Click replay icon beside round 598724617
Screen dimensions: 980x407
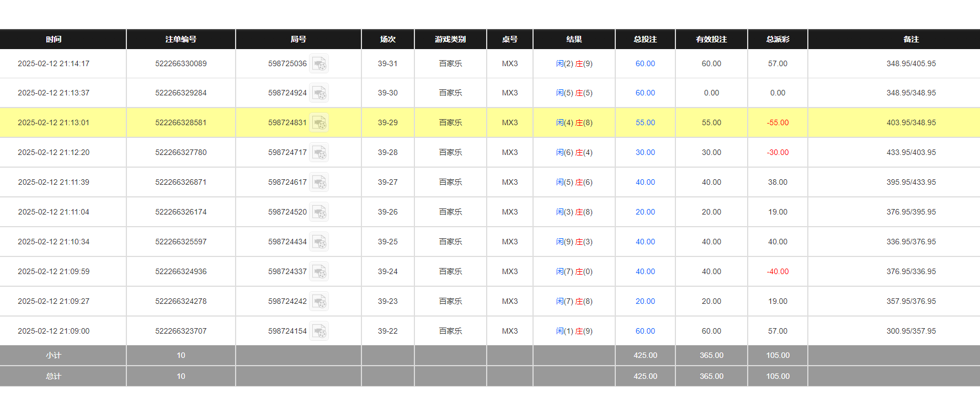click(x=319, y=183)
